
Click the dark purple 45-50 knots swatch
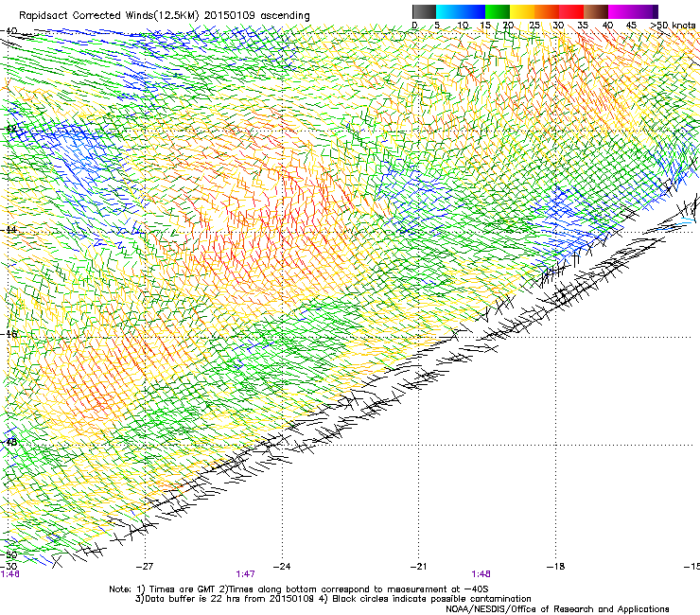pos(645,11)
